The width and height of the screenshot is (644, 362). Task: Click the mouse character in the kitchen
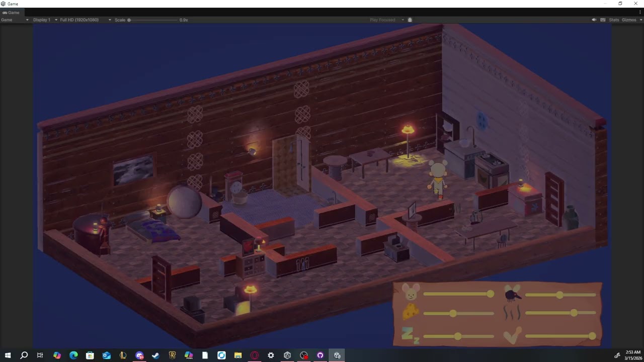point(438,180)
